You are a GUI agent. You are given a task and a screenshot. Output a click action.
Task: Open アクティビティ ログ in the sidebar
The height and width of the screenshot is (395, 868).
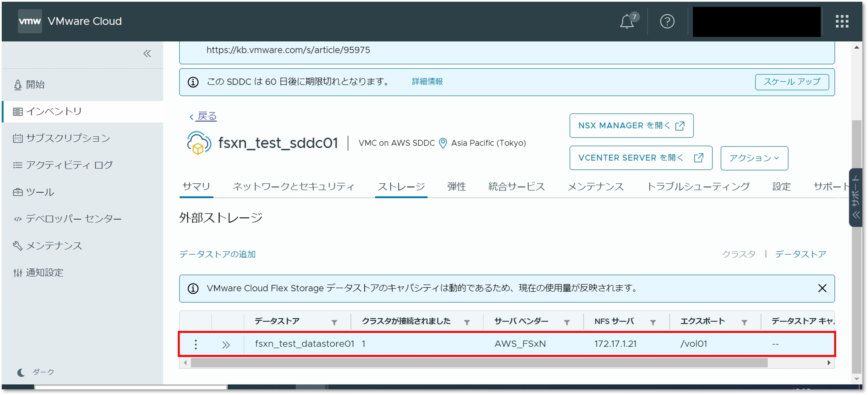tap(63, 165)
